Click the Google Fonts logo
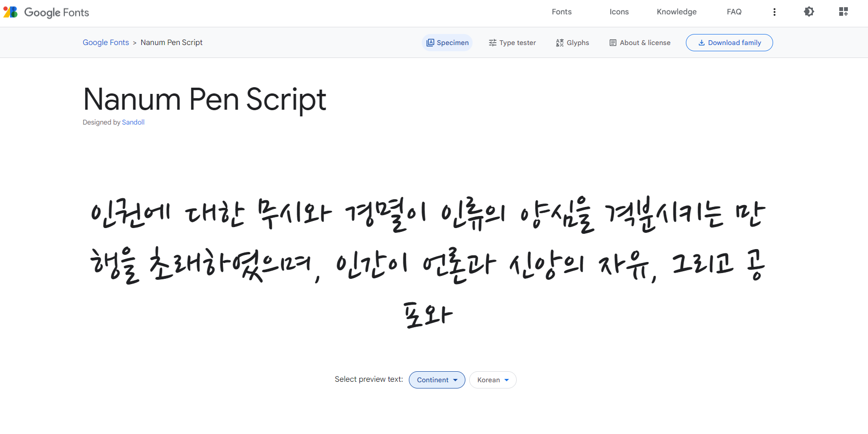Viewport: 868px width, 434px height. point(46,12)
